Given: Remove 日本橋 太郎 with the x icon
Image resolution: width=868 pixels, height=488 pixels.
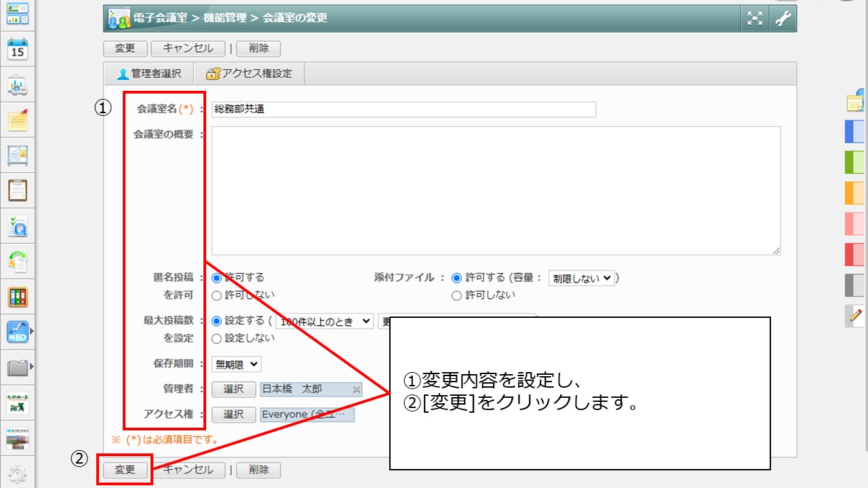Looking at the screenshot, I should point(357,389).
